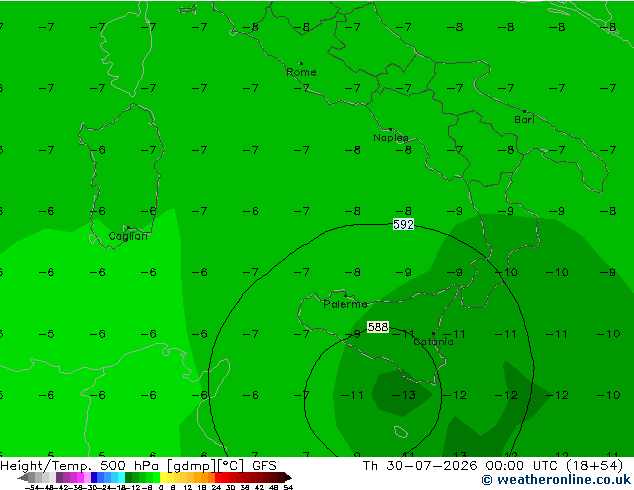Click the magenta segment of the legend

pos(80,477)
